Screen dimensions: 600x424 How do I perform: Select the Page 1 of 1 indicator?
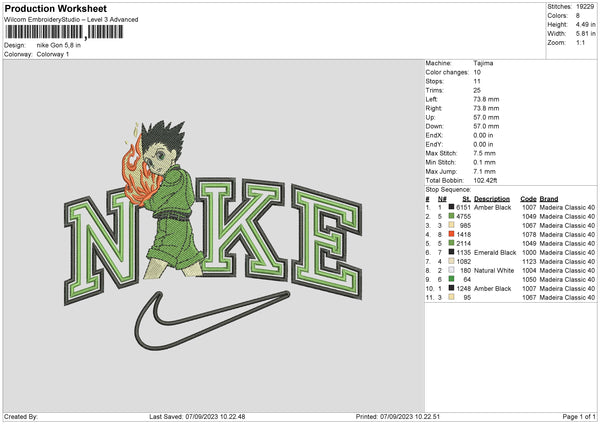click(579, 416)
